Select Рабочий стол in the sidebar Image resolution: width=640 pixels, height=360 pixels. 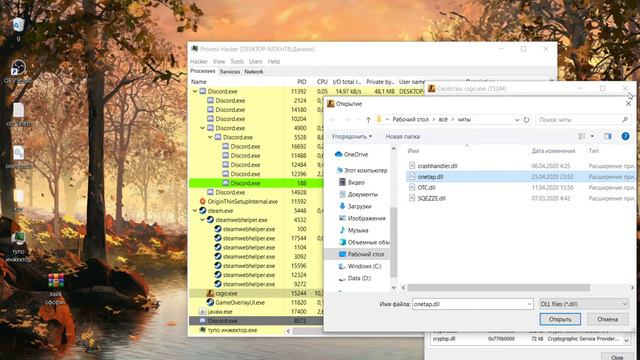(x=359, y=254)
